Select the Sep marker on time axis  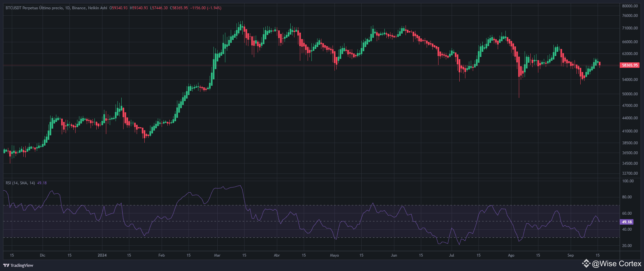click(x=571, y=255)
